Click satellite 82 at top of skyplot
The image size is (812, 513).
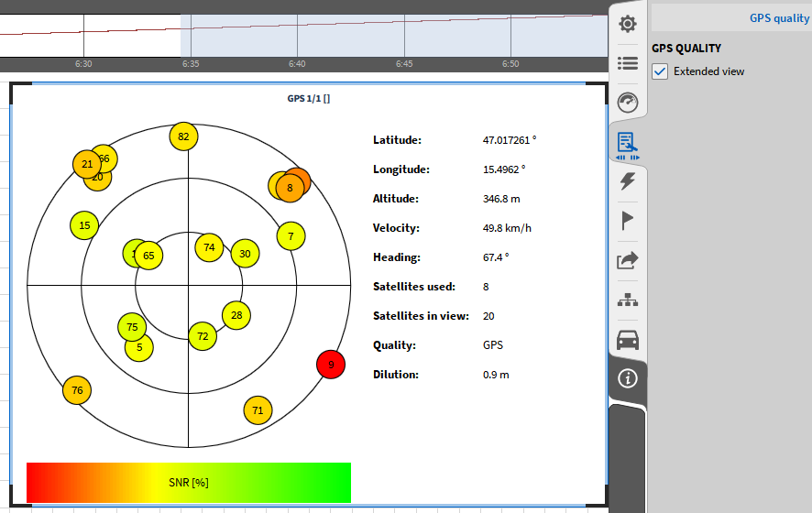tap(184, 136)
